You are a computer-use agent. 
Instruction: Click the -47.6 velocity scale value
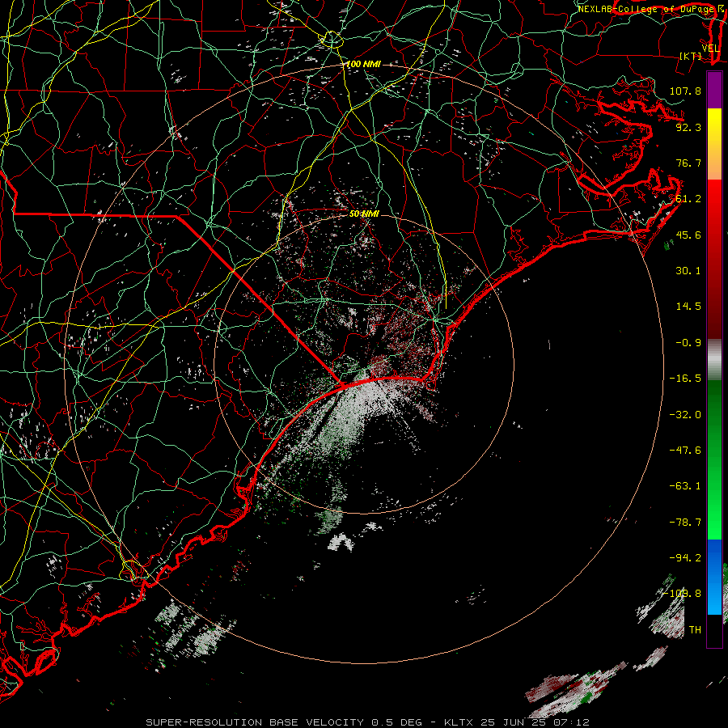click(685, 451)
